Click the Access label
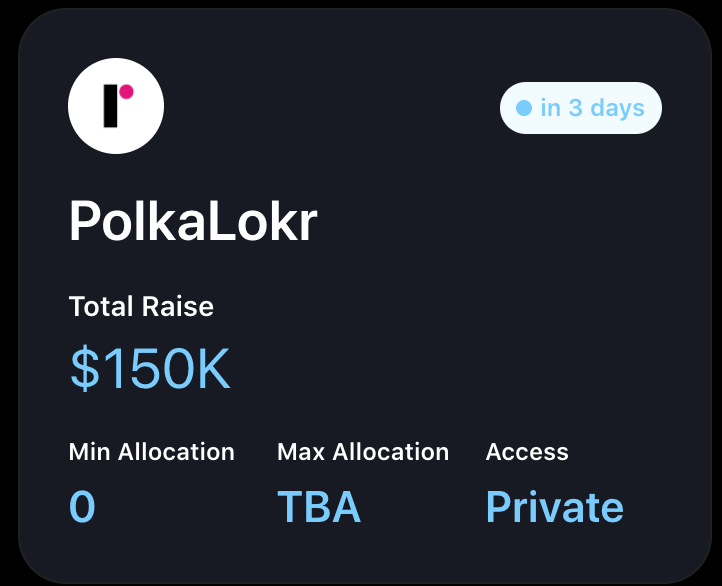This screenshot has height=586, width=722. point(527,452)
